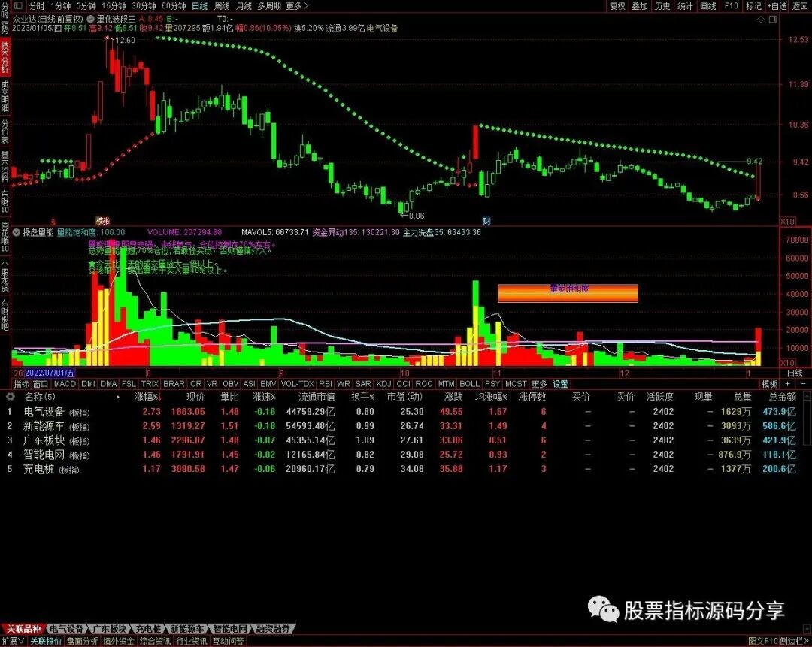Toggle the right side panel icon

click(773, 19)
